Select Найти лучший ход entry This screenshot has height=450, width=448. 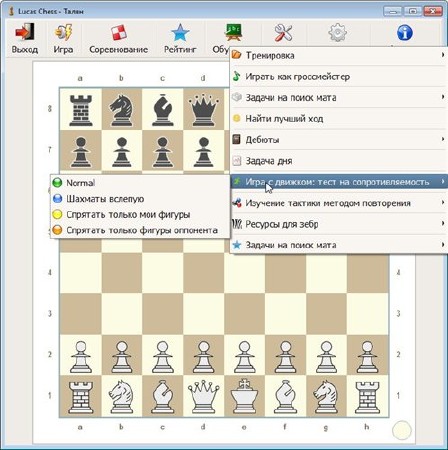(x=339, y=118)
